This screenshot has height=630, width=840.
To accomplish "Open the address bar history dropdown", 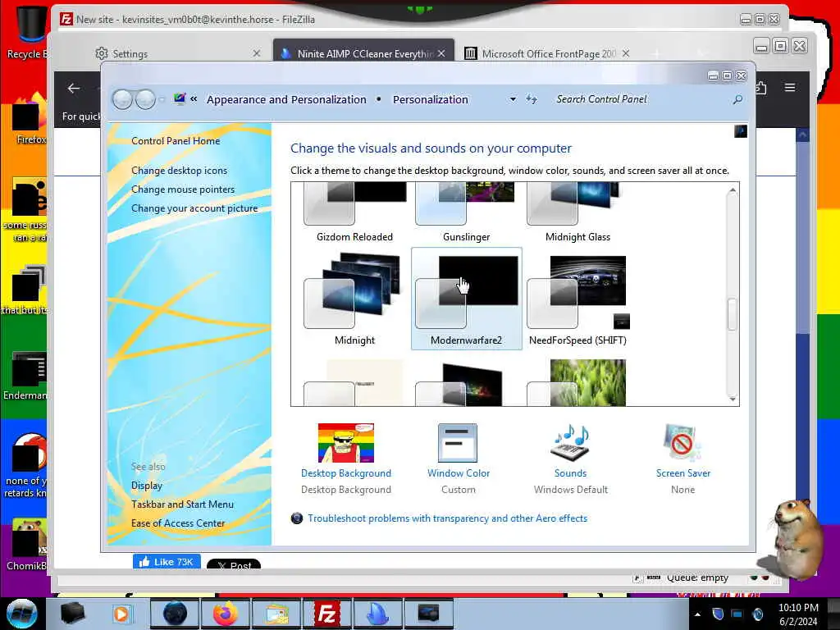I will pyautogui.click(x=513, y=99).
